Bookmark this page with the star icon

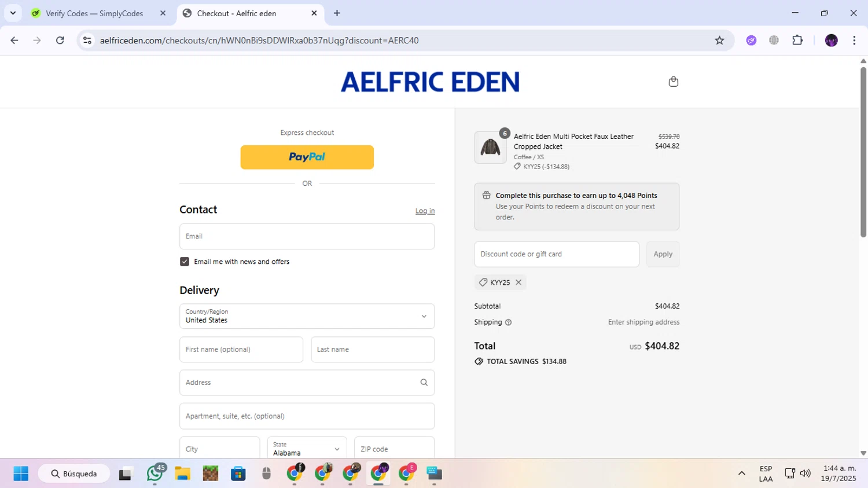pyautogui.click(x=719, y=41)
